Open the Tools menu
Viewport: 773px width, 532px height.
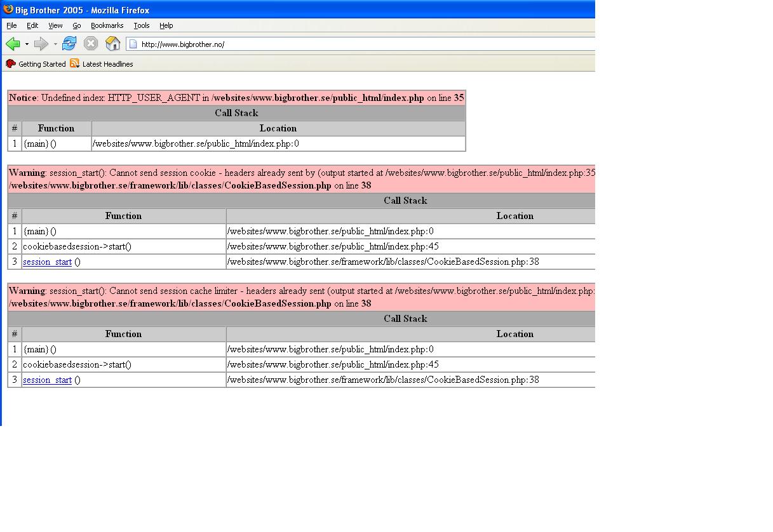pos(142,25)
